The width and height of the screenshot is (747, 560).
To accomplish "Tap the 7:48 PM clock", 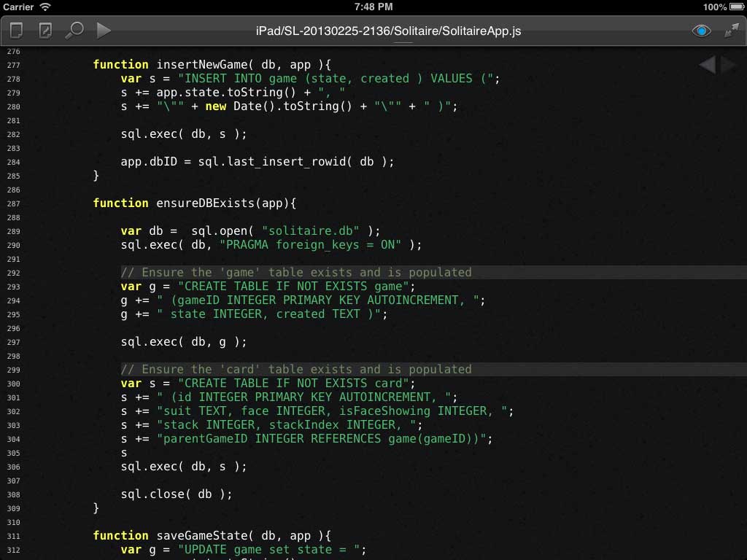I will coord(373,7).
